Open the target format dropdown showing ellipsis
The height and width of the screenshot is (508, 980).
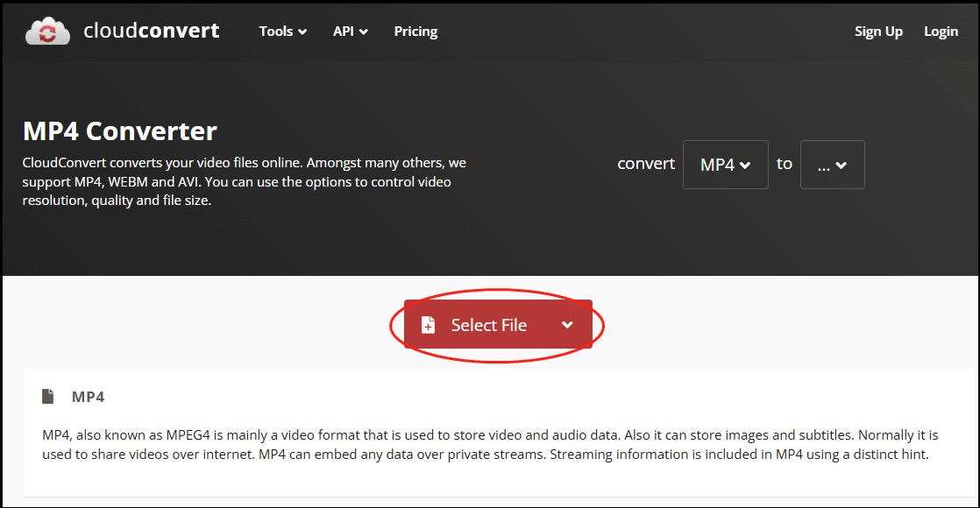point(832,165)
